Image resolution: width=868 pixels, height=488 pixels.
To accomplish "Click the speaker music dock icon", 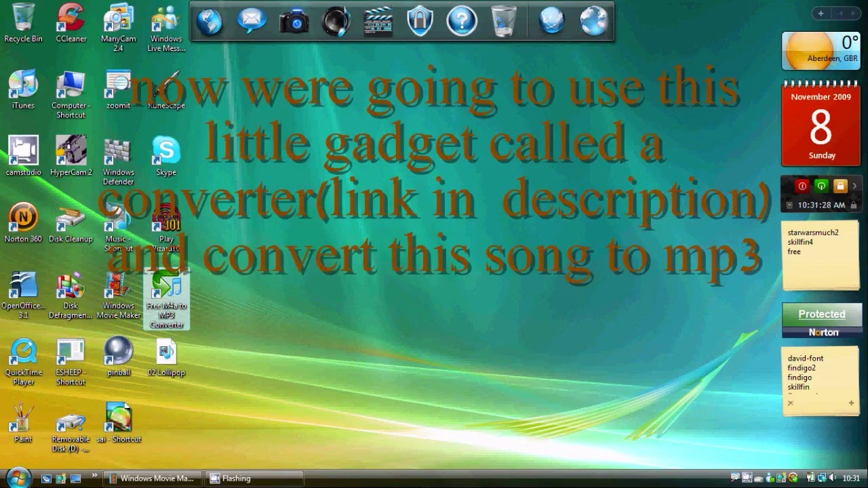I will 336,21.
